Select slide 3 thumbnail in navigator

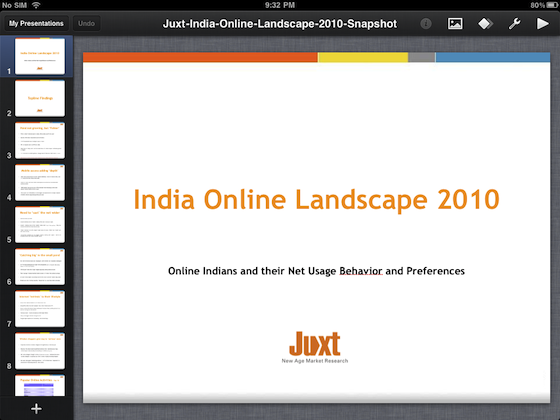40,140
